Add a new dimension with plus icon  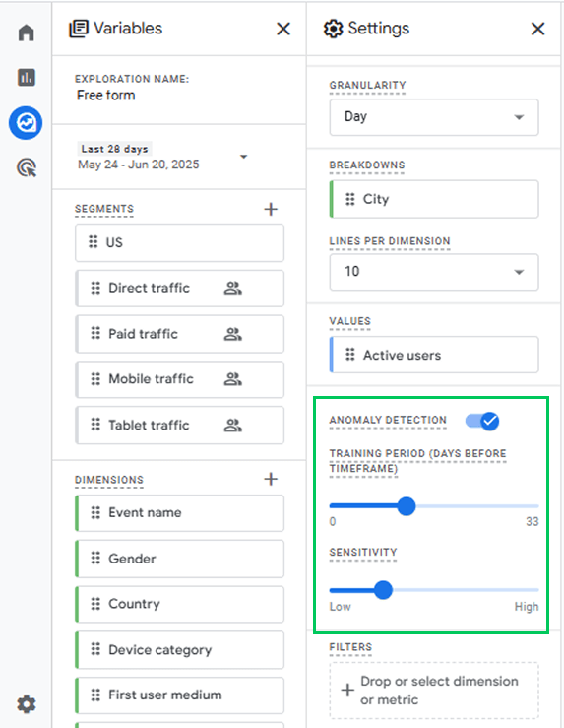coord(271,479)
